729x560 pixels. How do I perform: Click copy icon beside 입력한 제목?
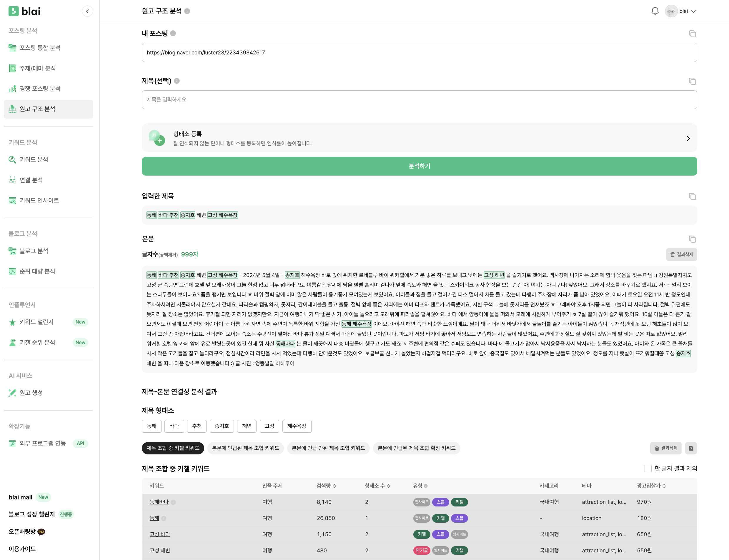(692, 196)
